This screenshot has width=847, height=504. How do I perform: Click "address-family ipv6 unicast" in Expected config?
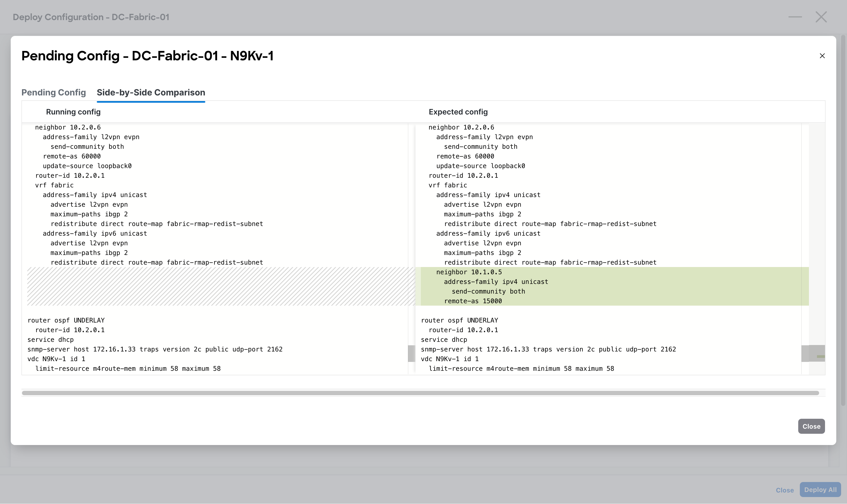[x=488, y=233]
